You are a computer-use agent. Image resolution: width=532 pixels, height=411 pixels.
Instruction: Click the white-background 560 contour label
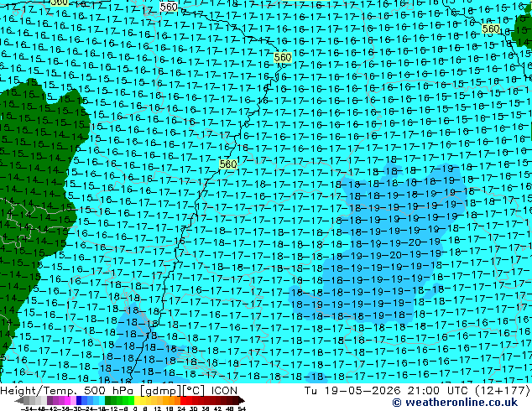pyautogui.click(x=169, y=7)
